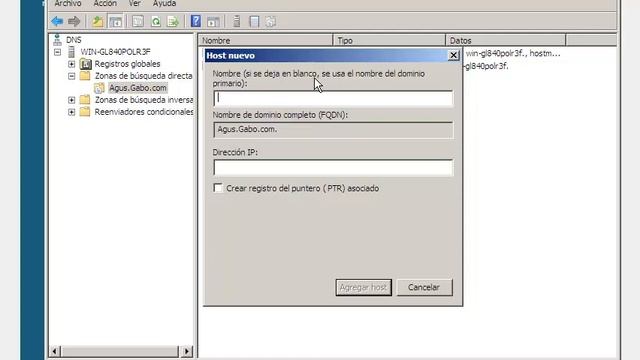The image size is (640, 360).
Task: Go back with the blue arrow
Action: [x=57, y=21]
